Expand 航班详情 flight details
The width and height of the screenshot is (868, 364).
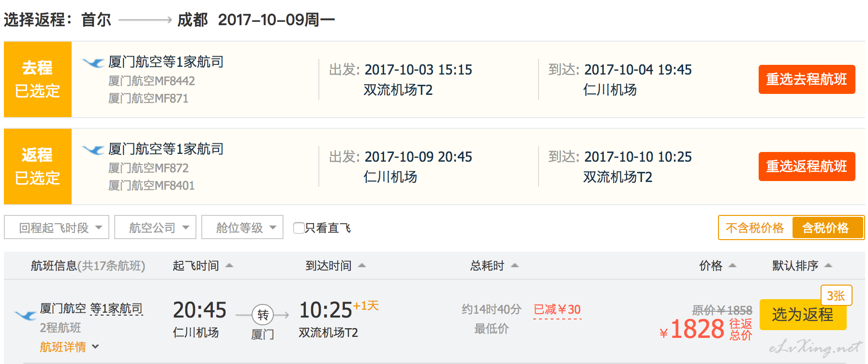click(69, 347)
